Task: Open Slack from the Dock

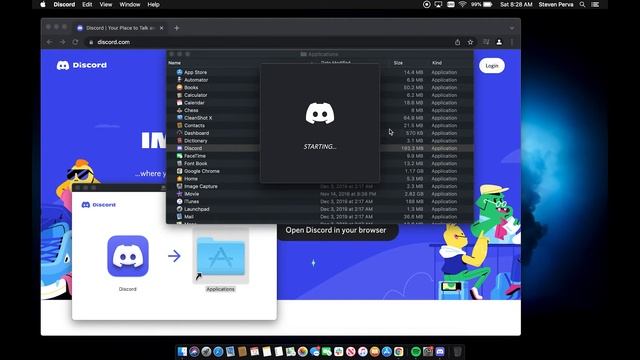Action: [338, 351]
